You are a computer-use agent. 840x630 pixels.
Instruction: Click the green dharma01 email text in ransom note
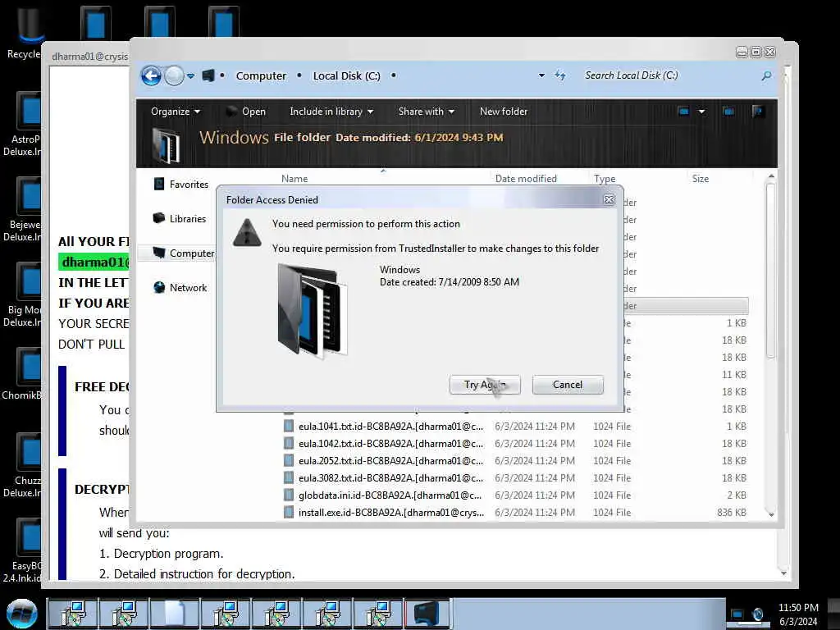95,262
